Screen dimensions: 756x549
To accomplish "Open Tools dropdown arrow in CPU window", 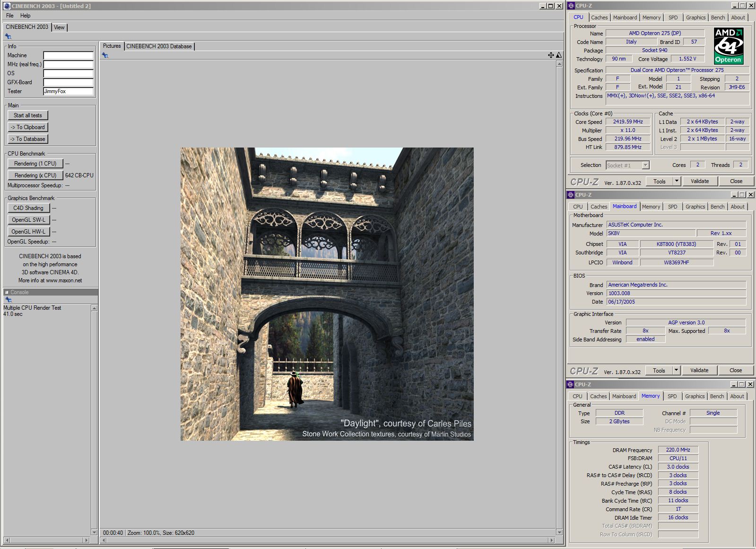I will pos(677,181).
